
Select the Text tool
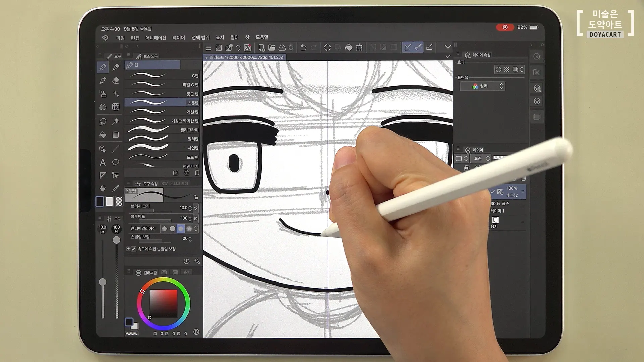(x=103, y=162)
